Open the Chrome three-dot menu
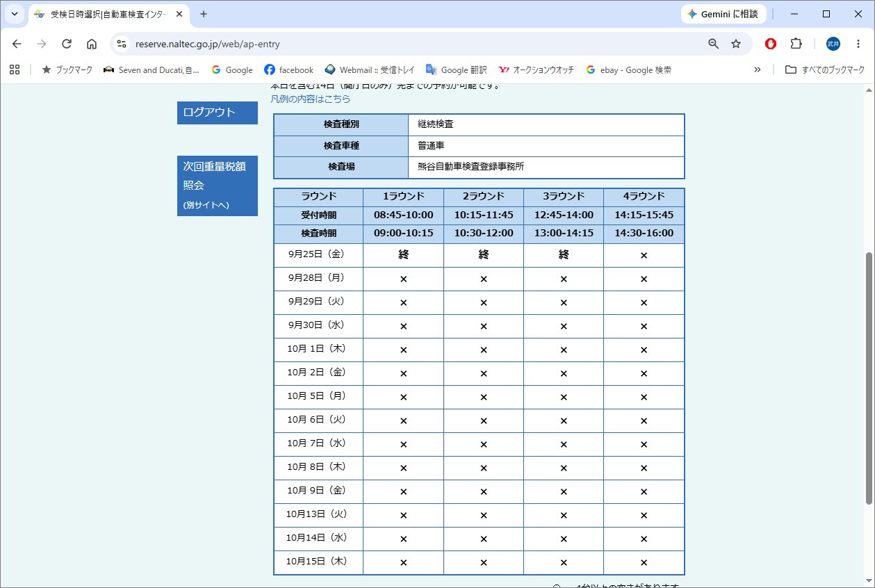 point(859,44)
